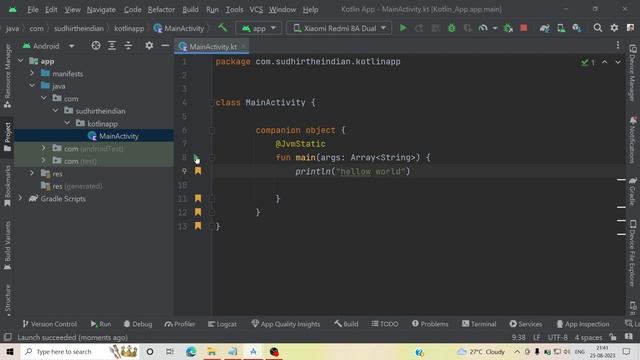Image resolution: width=640 pixels, height=360 pixels.
Task: Open the File menu
Action: click(33, 9)
